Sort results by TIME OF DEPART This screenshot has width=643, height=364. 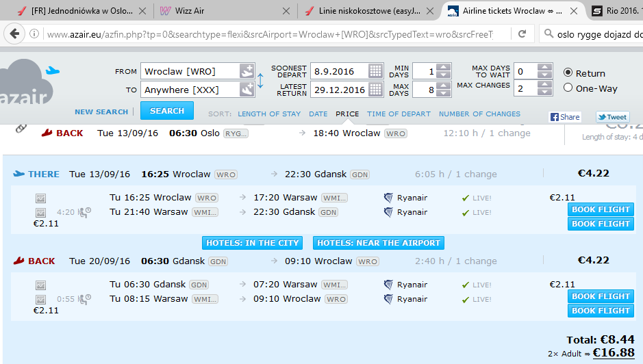[x=399, y=114]
